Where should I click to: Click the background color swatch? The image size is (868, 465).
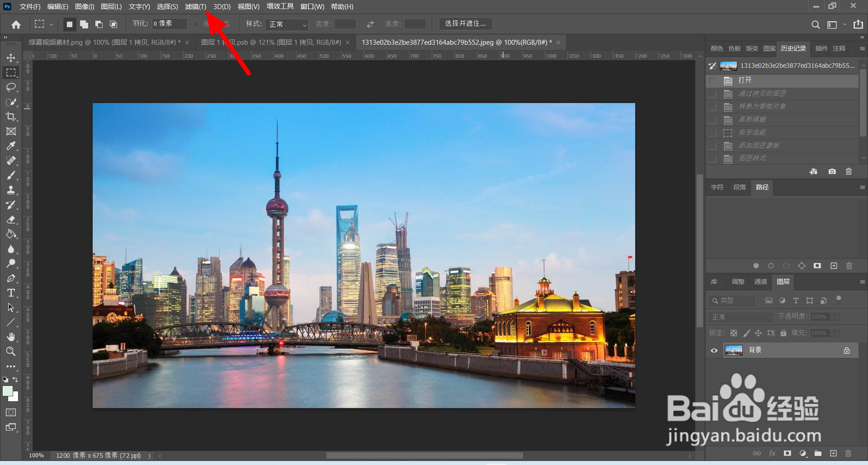15,398
